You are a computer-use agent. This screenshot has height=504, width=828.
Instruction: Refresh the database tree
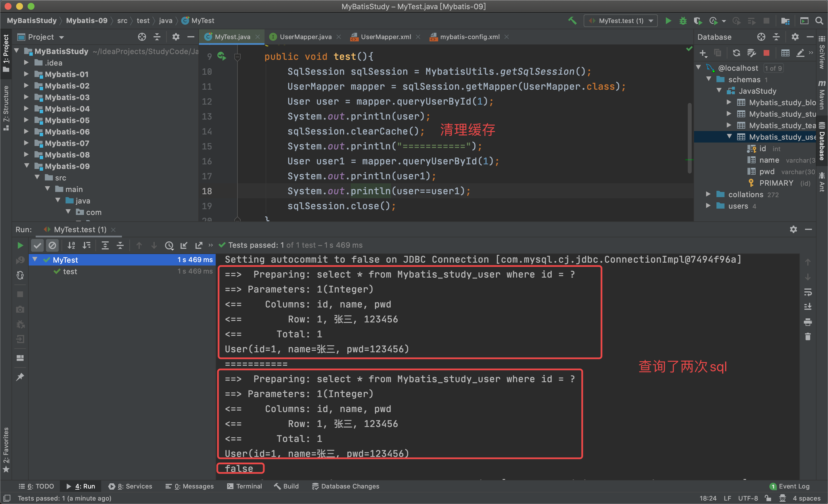(736, 53)
